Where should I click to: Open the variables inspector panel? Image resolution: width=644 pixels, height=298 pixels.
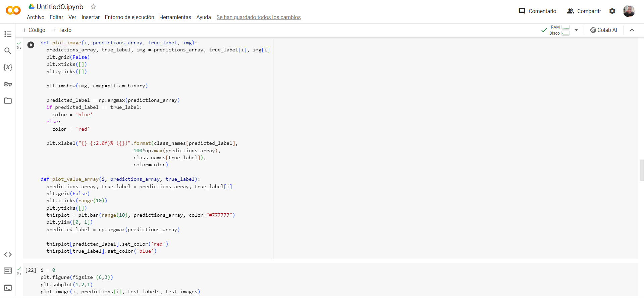(8, 67)
